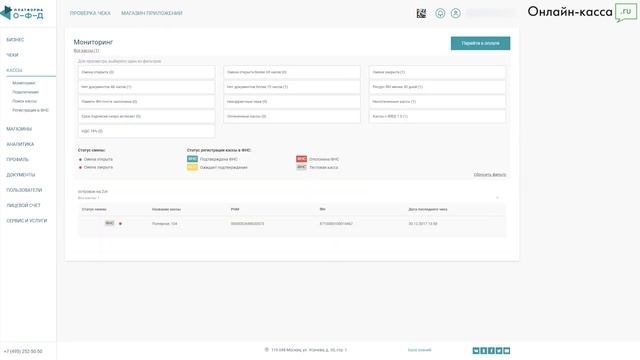Viewport: 640px width, 360px height.
Task: Open the Twitter icon in footer
Action: coord(499,351)
